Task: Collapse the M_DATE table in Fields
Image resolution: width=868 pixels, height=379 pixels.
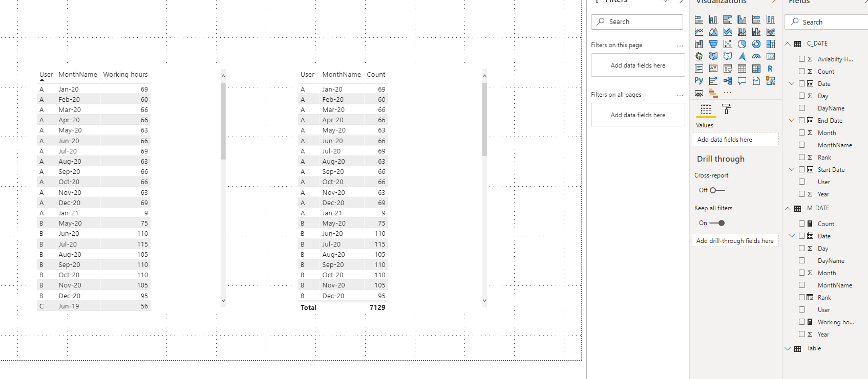Action: point(788,208)
